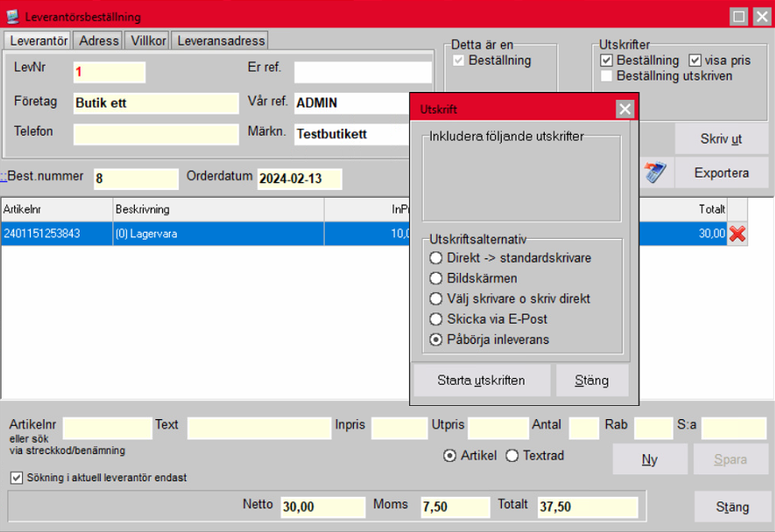Select Direkt -> standardskrivare option

436,258
